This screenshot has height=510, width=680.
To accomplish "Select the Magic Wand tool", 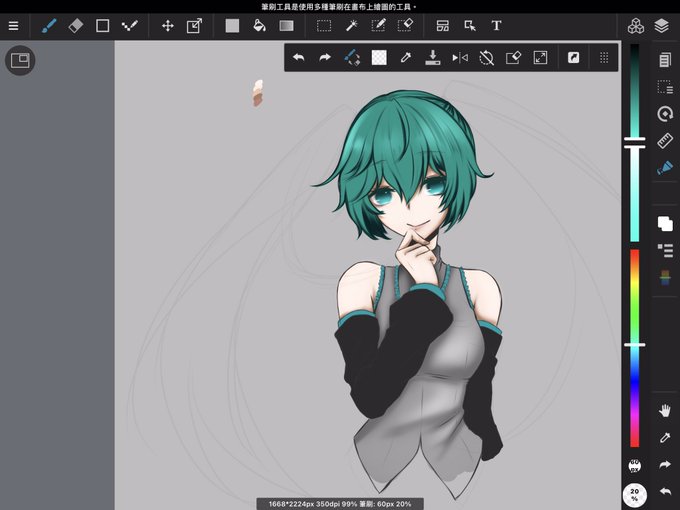I will (351, 26).
